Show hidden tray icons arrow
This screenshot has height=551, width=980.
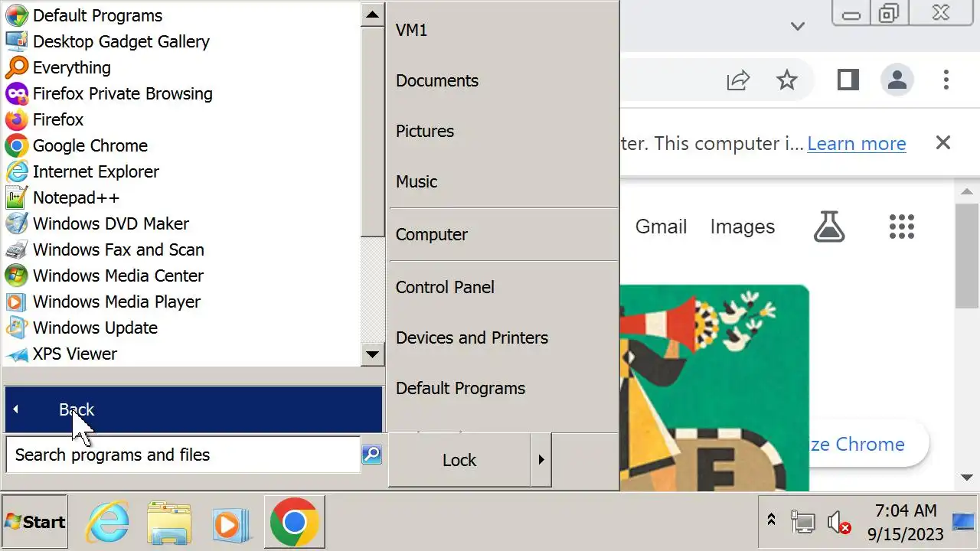772,520
